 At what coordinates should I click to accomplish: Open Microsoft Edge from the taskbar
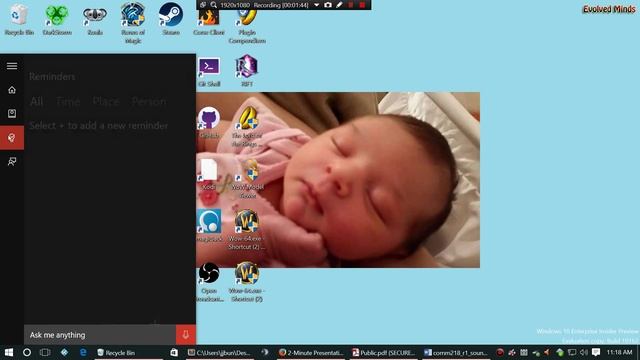point(83,352)
